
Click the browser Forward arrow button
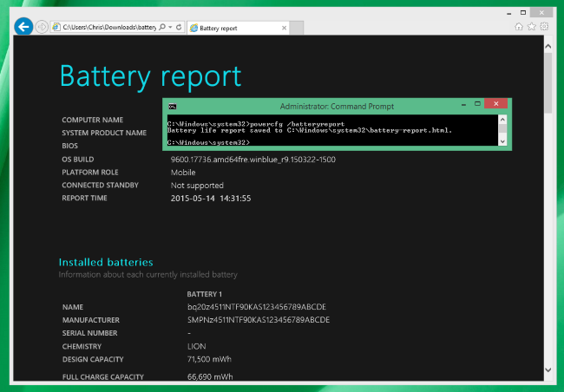click(x=43, y=27)
